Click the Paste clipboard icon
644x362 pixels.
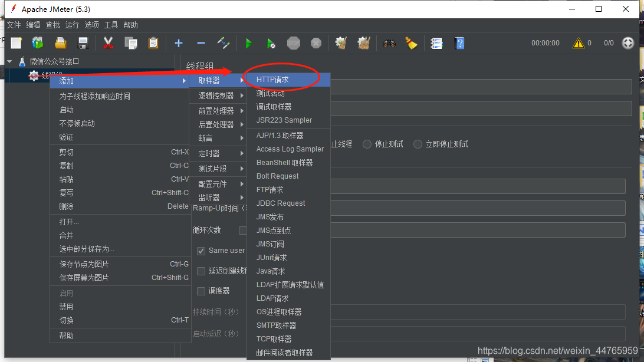153,43
